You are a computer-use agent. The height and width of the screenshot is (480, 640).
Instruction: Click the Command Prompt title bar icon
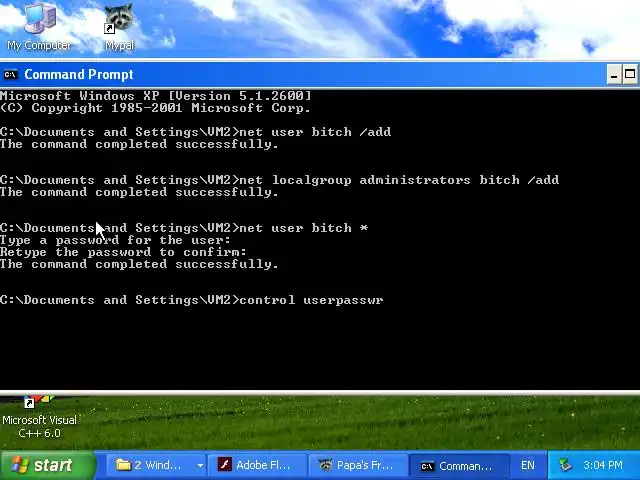point(11,75)
